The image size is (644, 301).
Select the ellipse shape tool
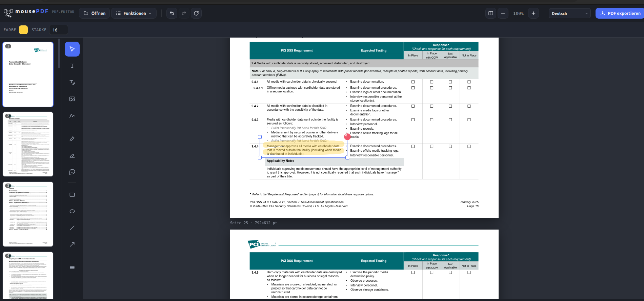[72, 211]
